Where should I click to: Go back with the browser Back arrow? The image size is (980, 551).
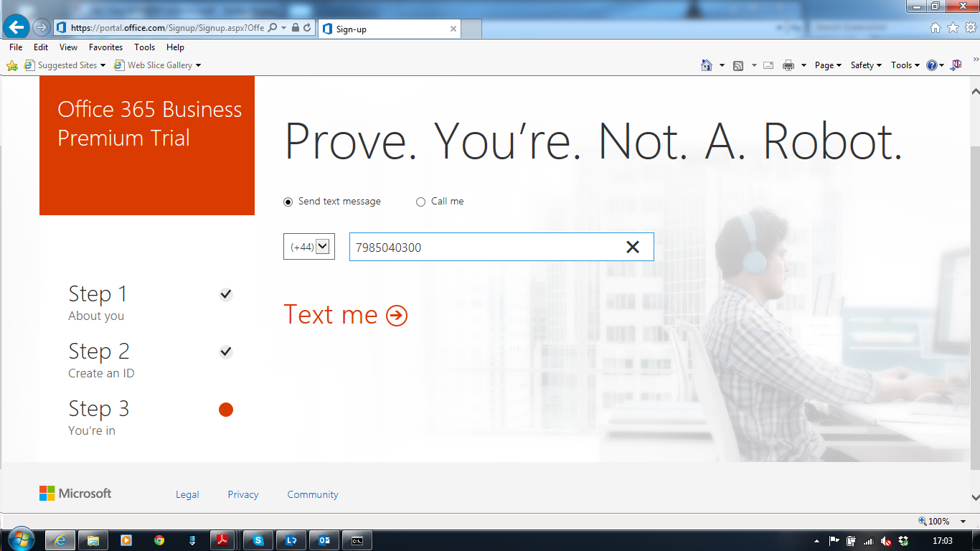[x=16, y=28]
